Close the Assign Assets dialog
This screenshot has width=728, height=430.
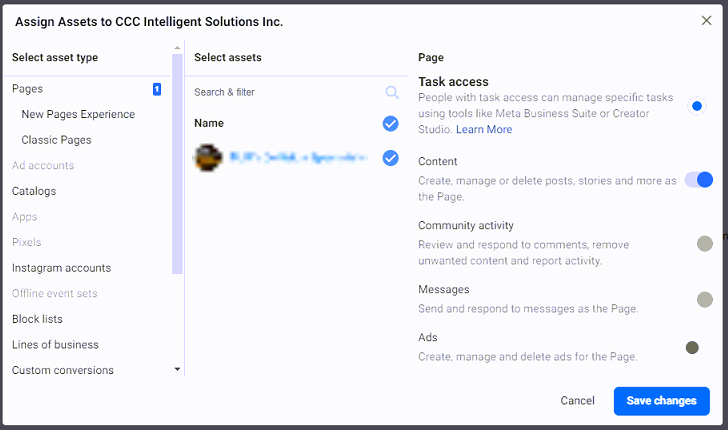coord(706,21)
